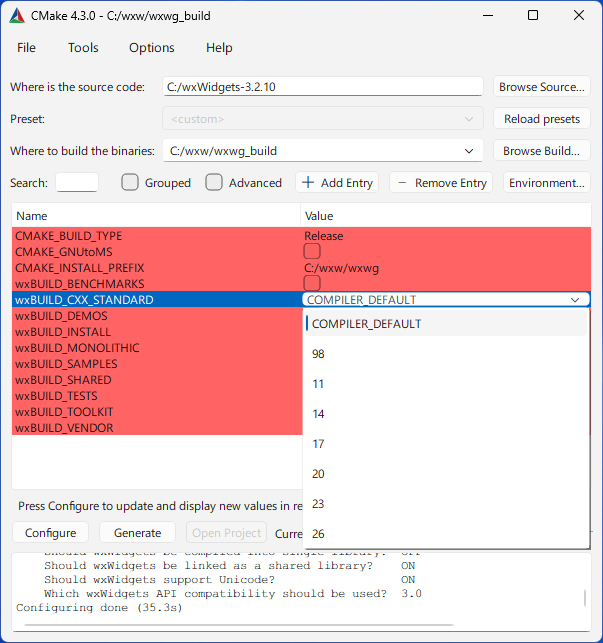Choose C++ standard 23 option
603x643 pixels.
[x=446, y=504]
